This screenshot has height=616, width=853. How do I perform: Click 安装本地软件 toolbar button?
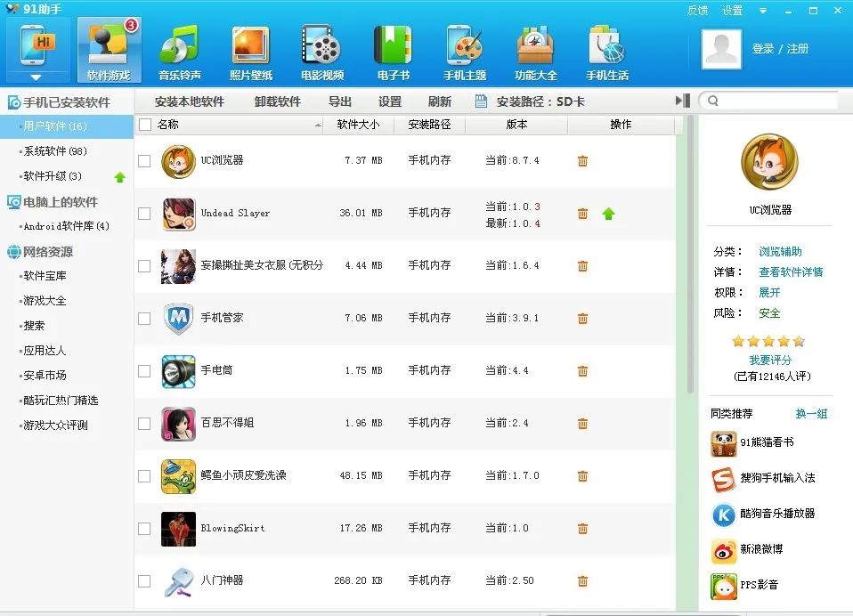coord(190,101)
